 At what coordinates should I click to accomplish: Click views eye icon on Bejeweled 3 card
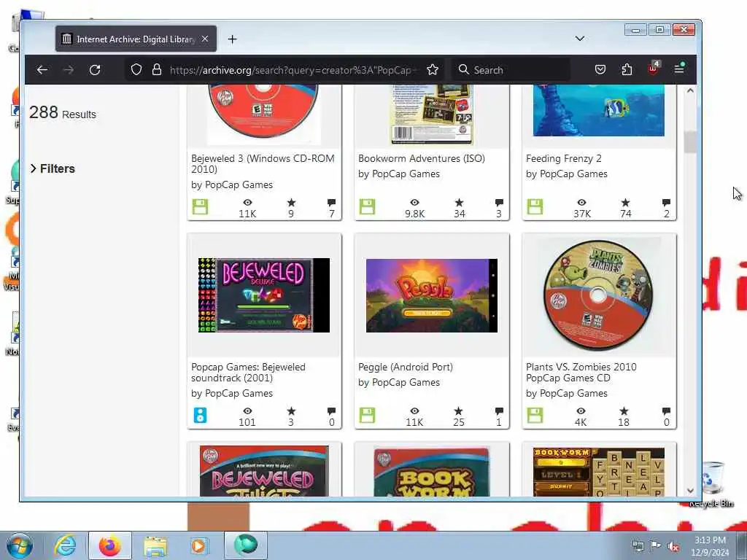(x=248, y=203)
